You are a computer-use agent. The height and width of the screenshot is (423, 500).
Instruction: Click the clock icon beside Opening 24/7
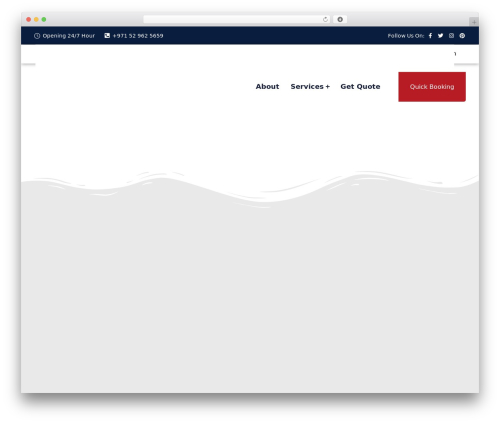click(37, 36)
